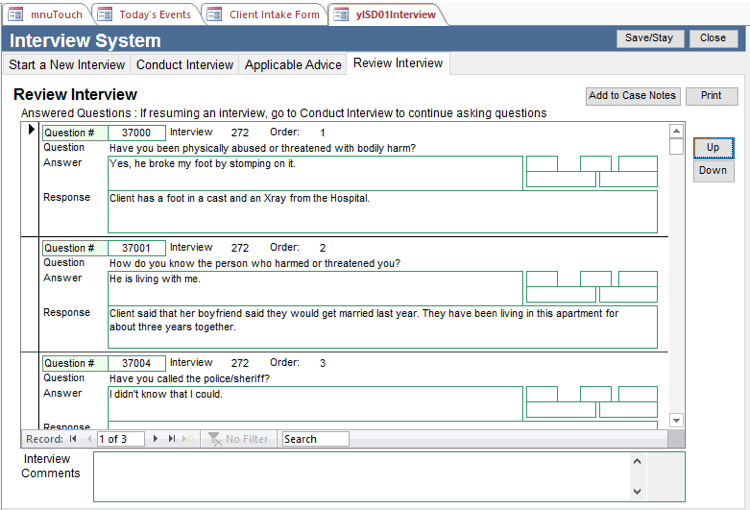750x510 pixels.
Task: Click the mnuTouch form tab icon
Action: (16, 15)
